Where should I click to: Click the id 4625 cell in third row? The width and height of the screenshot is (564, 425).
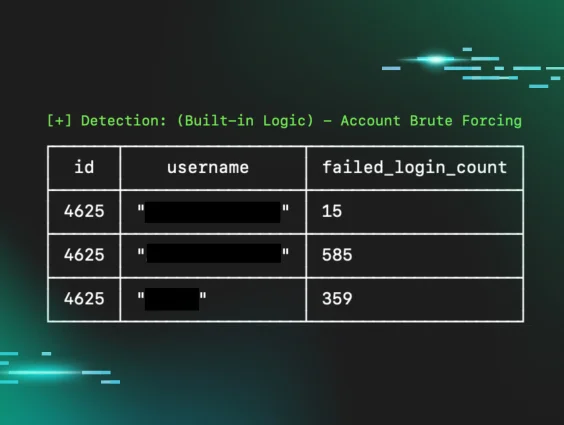[x=84, y=299]
